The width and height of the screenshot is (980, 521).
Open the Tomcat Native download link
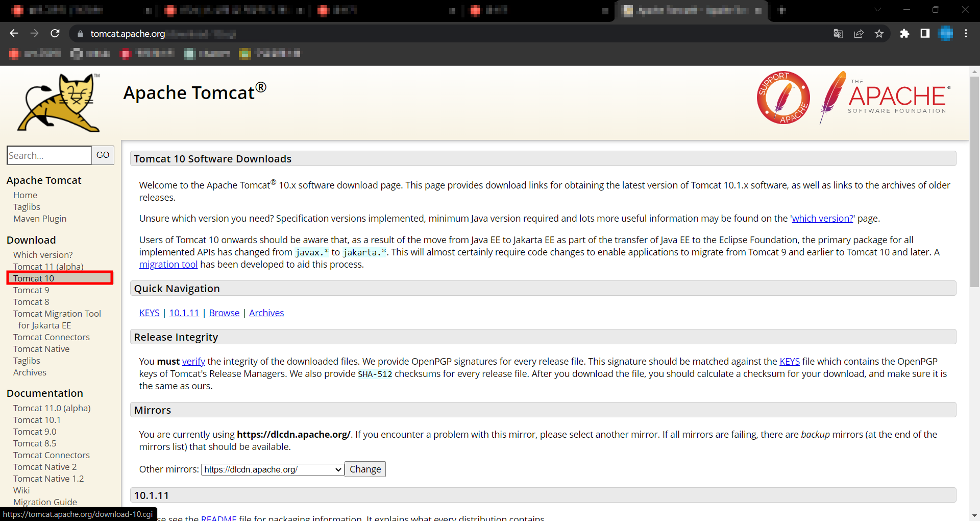(x=41, y=349)
